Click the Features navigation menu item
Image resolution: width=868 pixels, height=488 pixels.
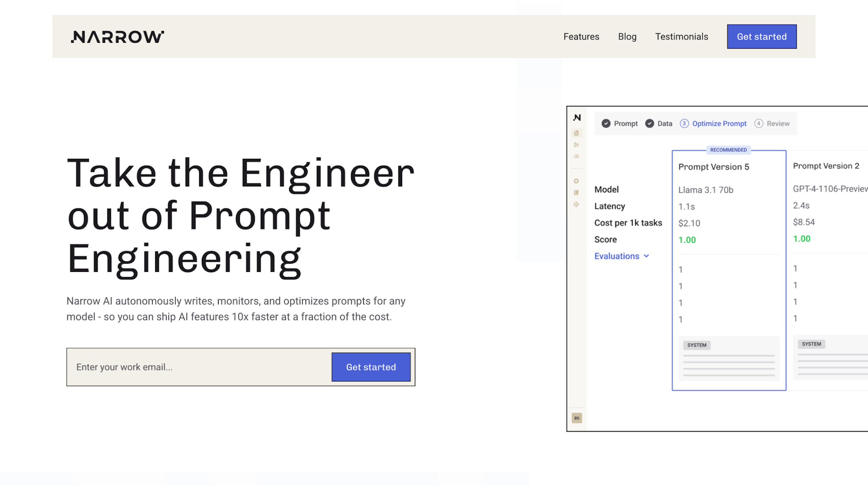coord(581,36)
